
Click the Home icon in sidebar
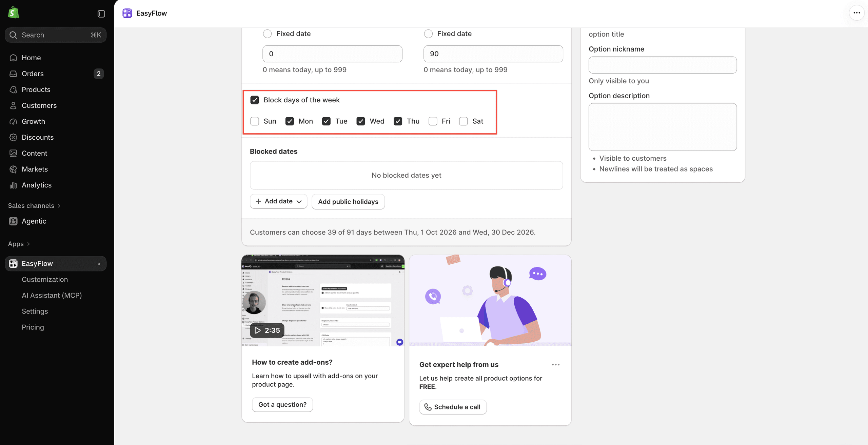point(13,58)
